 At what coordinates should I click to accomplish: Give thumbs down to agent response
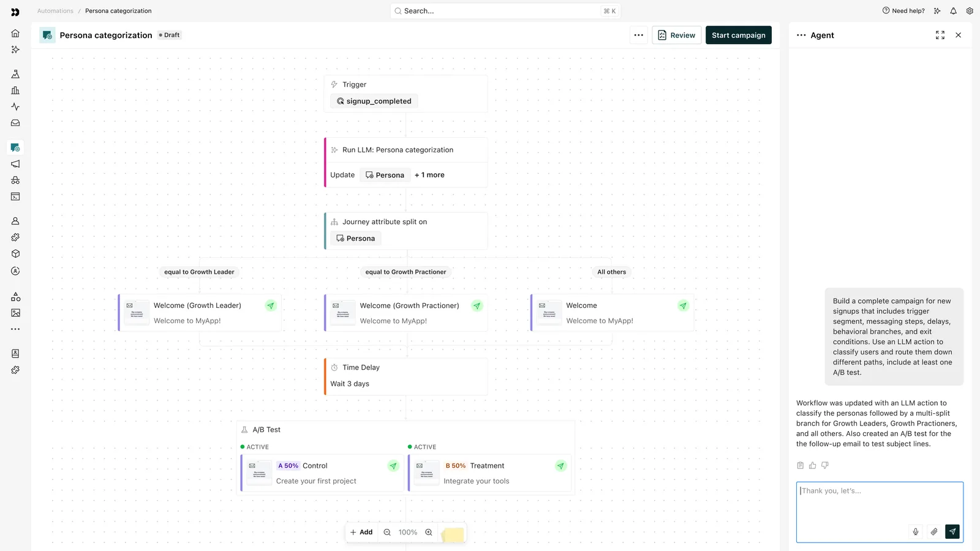(825, 465)
